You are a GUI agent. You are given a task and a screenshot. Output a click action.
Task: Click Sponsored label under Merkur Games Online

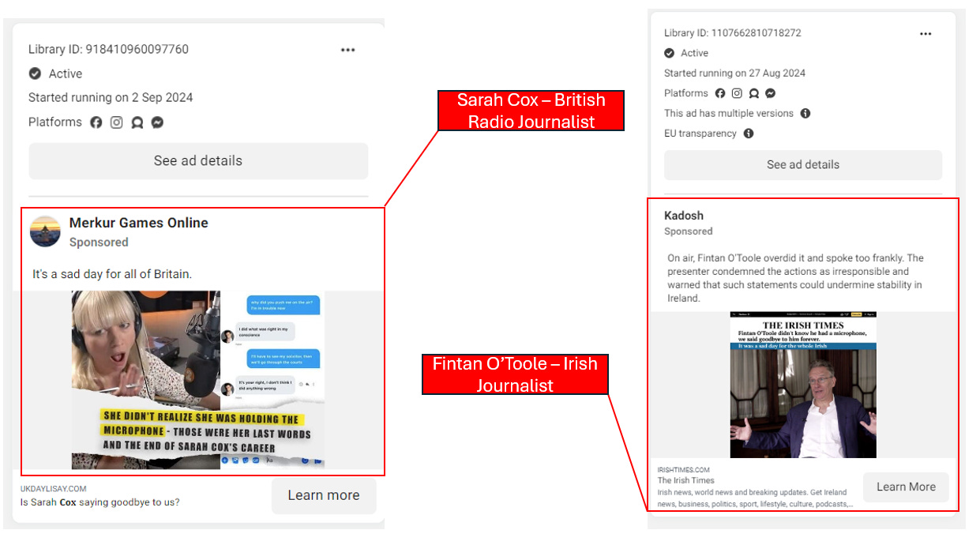[99, 242]
